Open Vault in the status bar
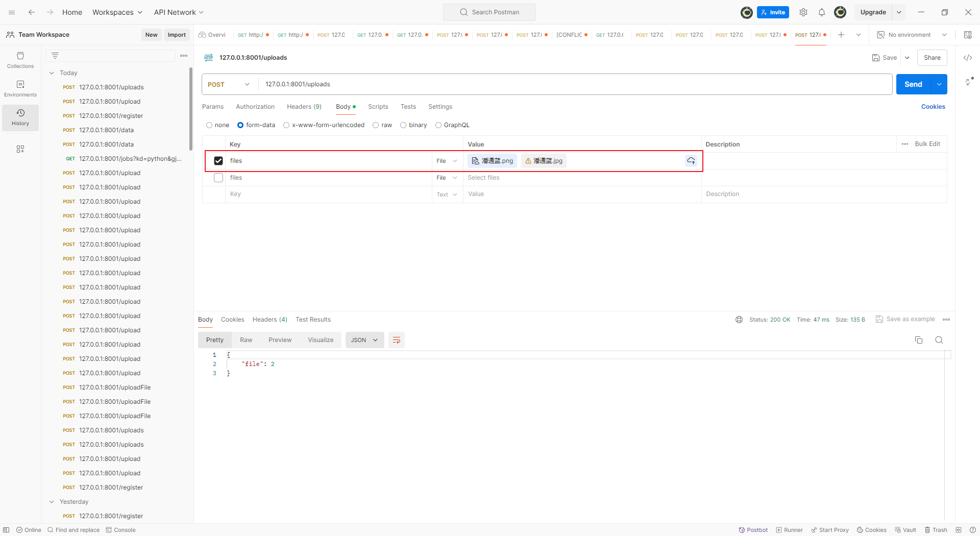This screenshot has width=980, height=536. click(x=905, y=530)
